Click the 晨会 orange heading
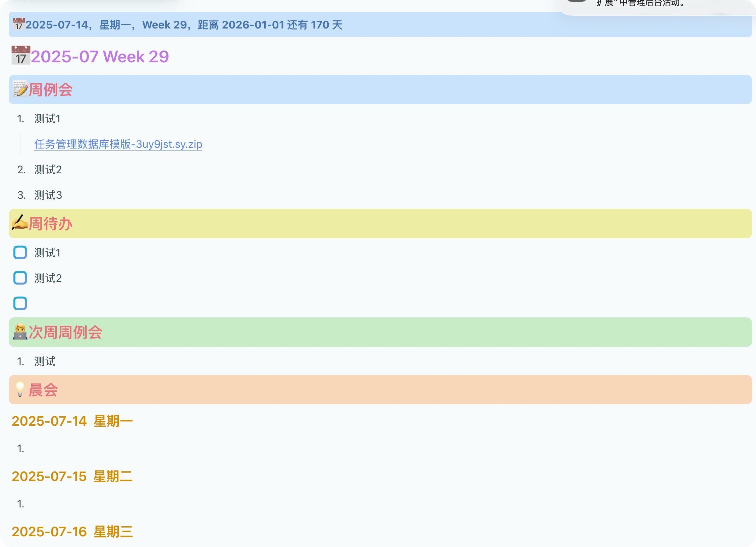The image size is (756, 547). (x=43, y=390)
